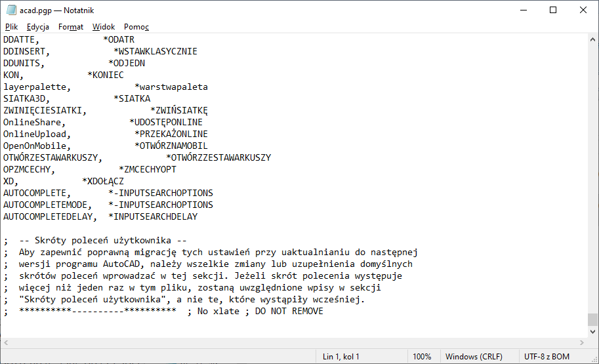Screen dimensions: 599x364
Task: Click the UTF-8 z BOM encoding indicator
Action: pos(547,357)
